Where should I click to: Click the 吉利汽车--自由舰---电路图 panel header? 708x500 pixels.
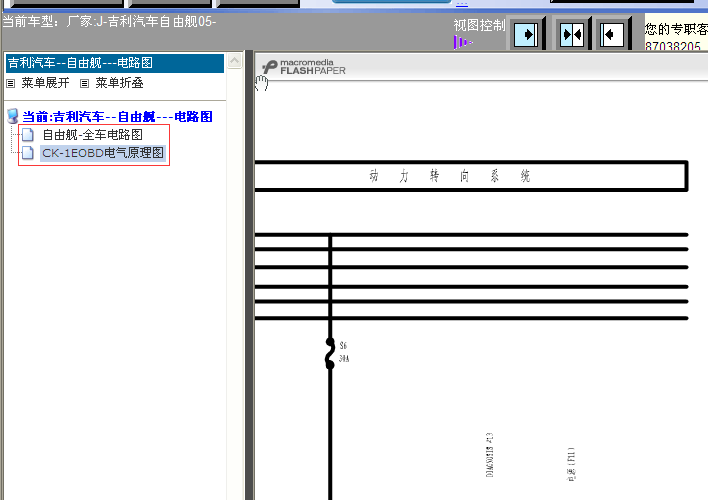[115, 63]
